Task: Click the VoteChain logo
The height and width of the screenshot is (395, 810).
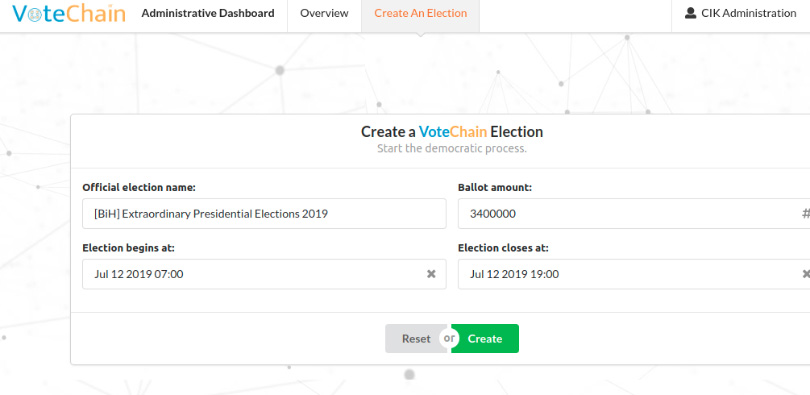Action: click(69, 13)
